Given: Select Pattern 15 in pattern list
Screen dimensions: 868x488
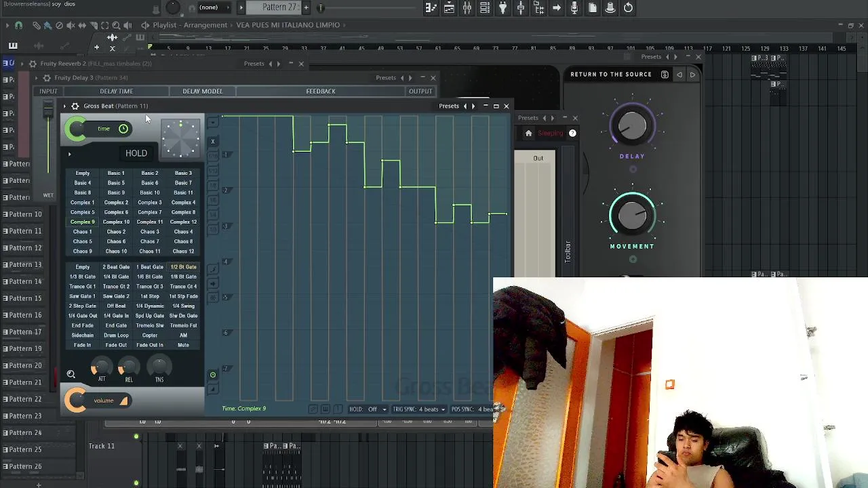Looking at the screenshot, I should (25, 298).
